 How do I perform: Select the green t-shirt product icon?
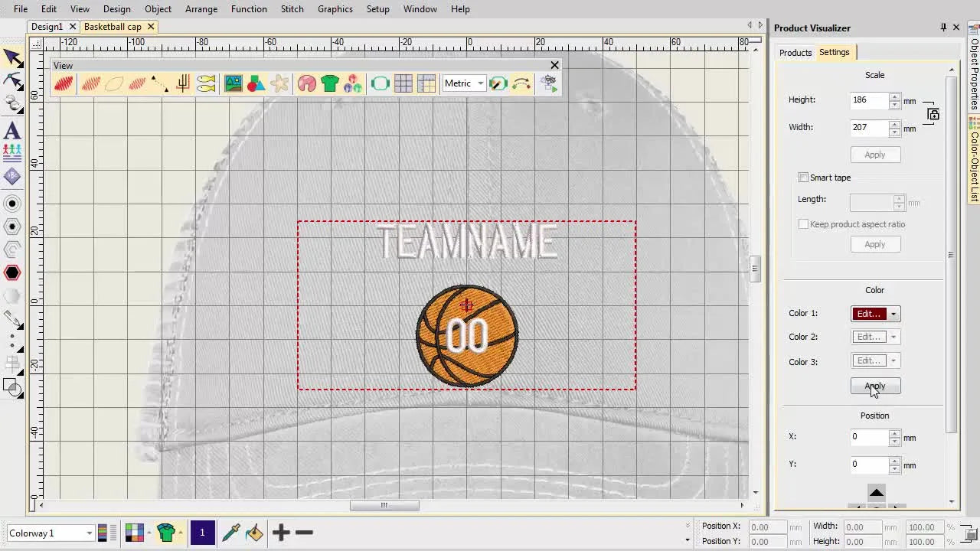pos(330,83)
